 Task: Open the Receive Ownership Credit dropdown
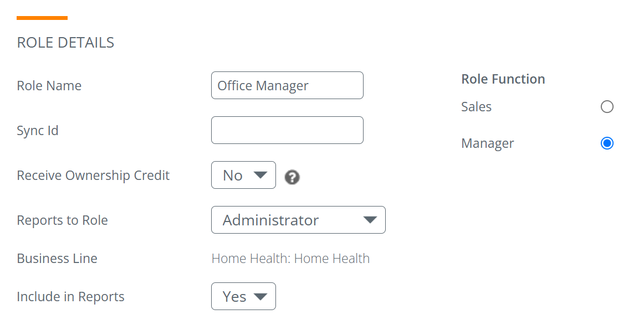point(243,175)
